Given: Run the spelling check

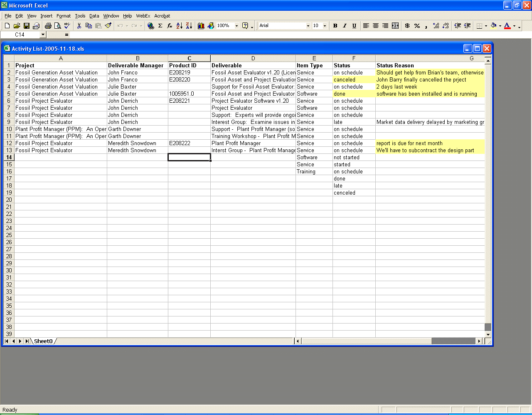Looking at the screenshot, I should tap(67, 26).
